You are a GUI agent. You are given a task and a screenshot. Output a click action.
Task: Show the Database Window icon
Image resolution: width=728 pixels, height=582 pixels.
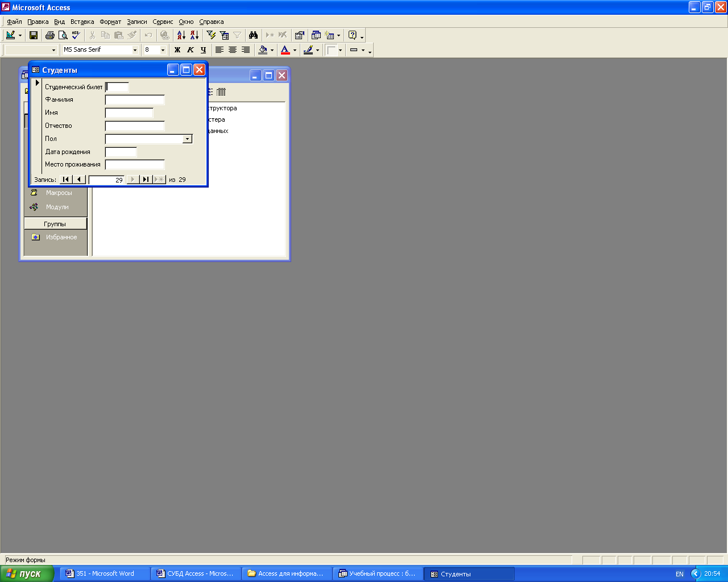point(316,35)
